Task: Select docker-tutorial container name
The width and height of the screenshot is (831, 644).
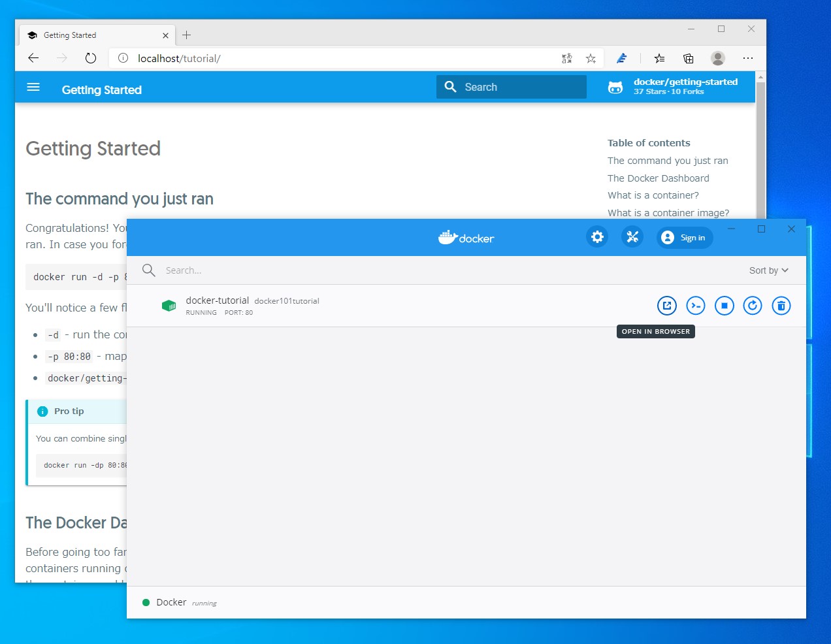Action: [218, 300]
